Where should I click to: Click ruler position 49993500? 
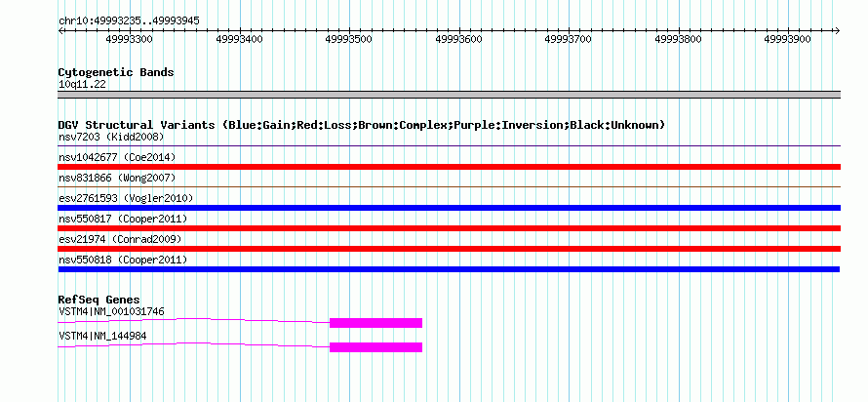(x=349, y=39)
